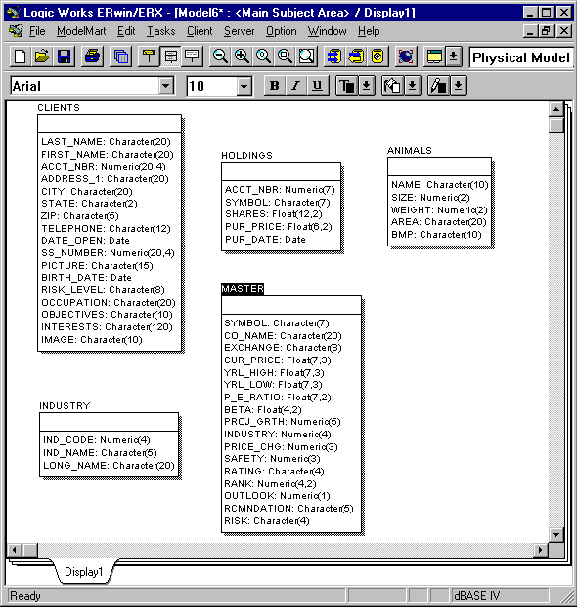
Task: Toggle Bold text formatting
Action: (275, 86)
